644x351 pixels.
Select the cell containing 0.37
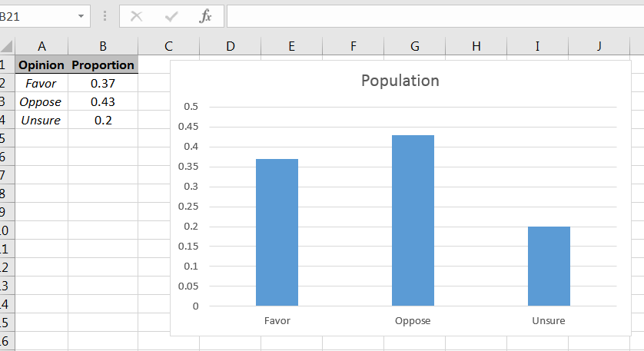[103, 83]
